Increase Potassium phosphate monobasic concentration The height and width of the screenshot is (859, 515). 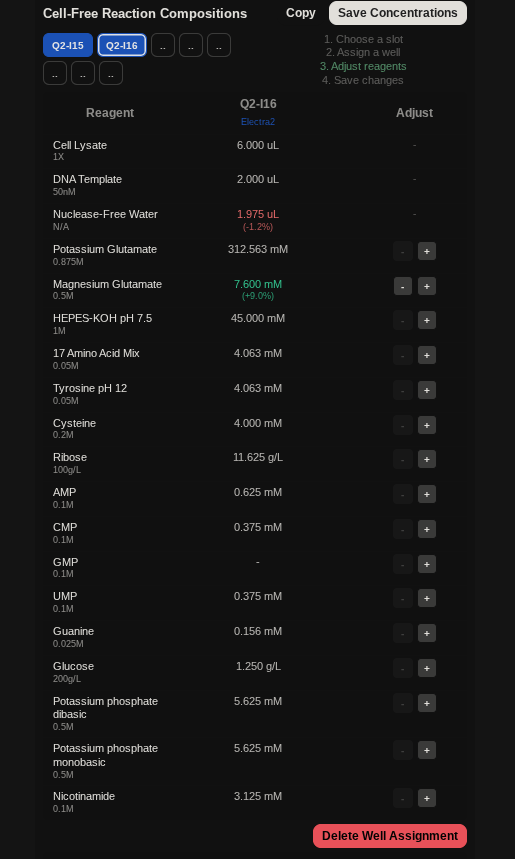tap(427, 751)
